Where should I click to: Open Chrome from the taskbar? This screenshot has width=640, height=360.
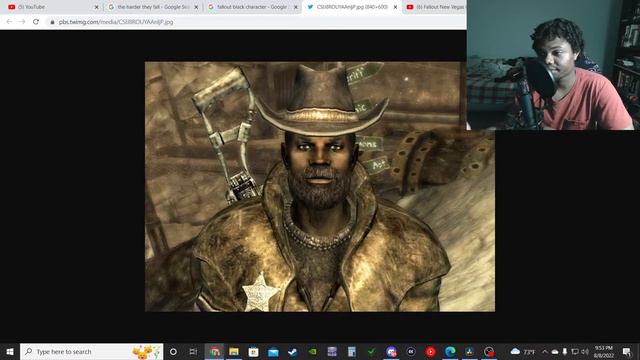coord(215,351)
